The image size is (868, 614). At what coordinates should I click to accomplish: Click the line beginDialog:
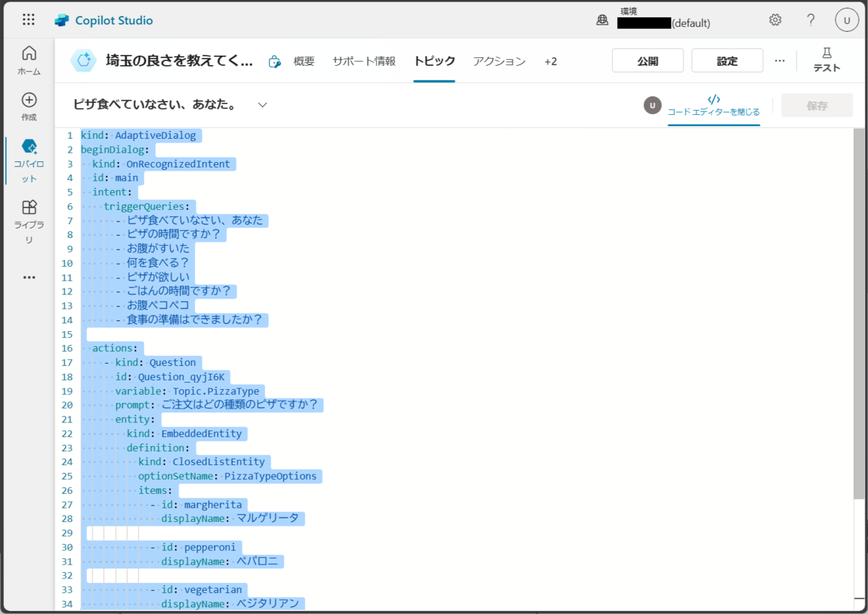[x=115, y=150]
